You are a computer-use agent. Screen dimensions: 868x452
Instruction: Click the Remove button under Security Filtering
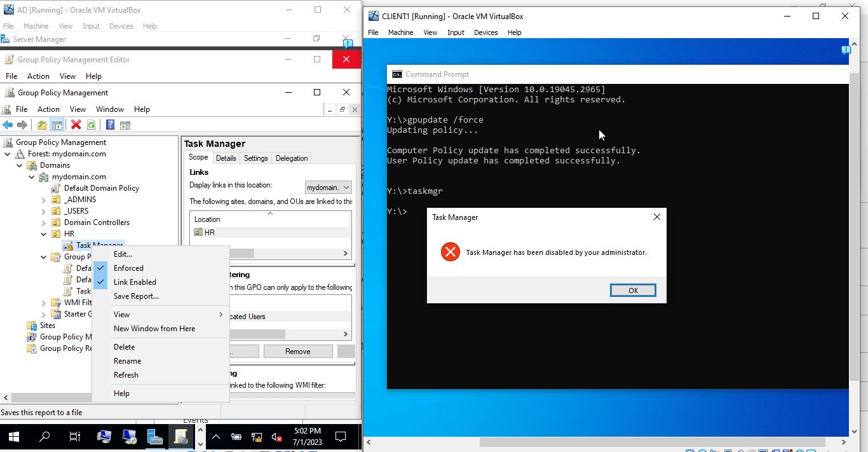(x=297, y=352)
